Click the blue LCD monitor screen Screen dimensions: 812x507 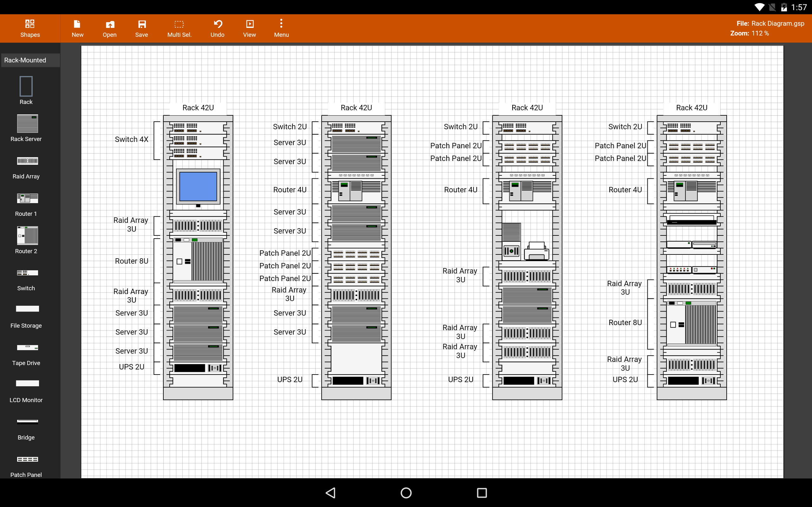pyautogui.click(x=198, y=186)
